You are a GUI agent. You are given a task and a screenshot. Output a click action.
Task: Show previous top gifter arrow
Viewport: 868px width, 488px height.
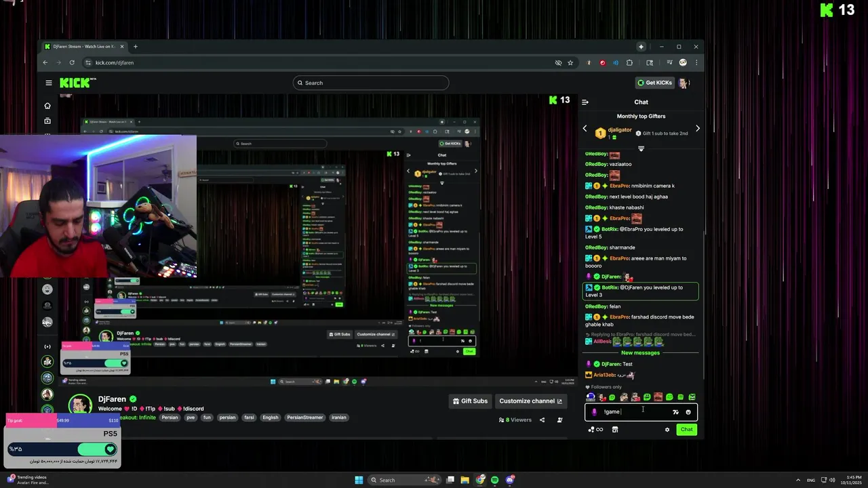click(x=585, y=129)
